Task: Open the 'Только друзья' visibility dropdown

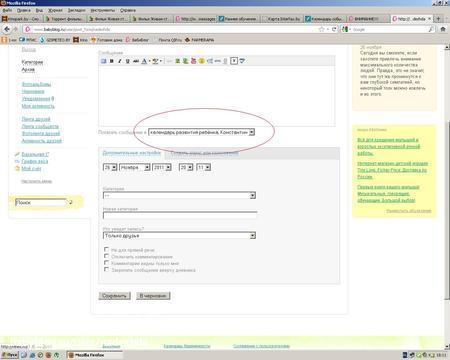Action: point(179,236)
